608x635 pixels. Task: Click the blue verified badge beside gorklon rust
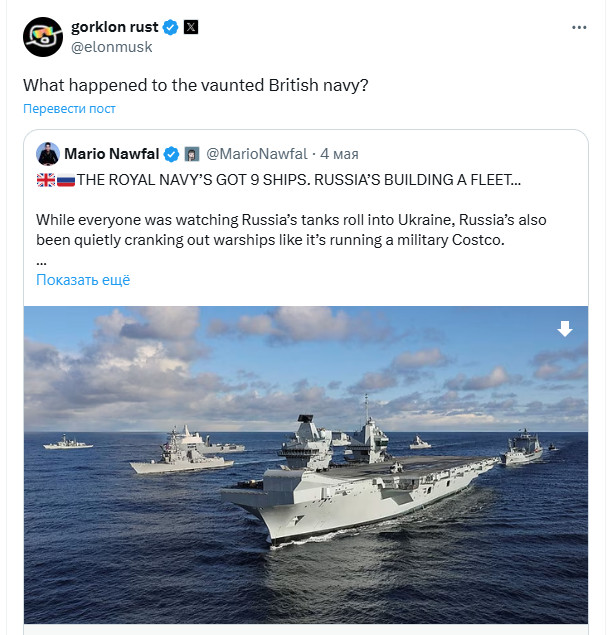point(171,28)
